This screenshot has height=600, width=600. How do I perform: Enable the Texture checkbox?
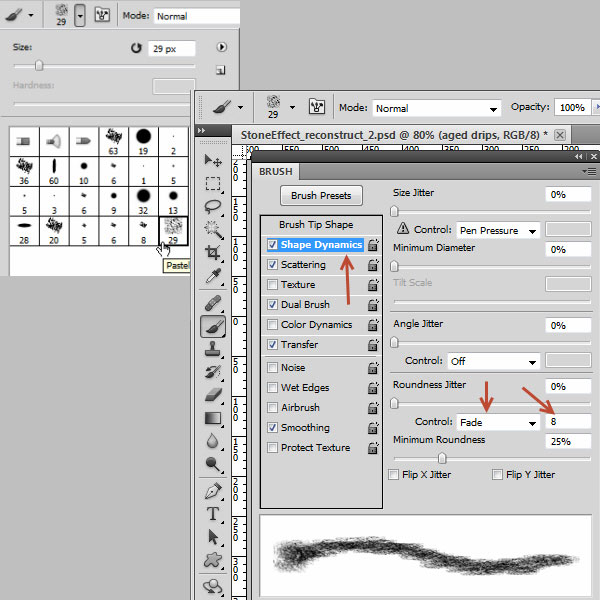[x=272, y=284]
